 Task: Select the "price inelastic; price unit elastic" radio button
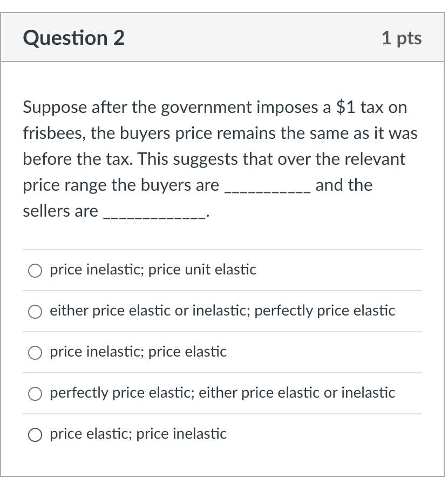coord(36,270)
